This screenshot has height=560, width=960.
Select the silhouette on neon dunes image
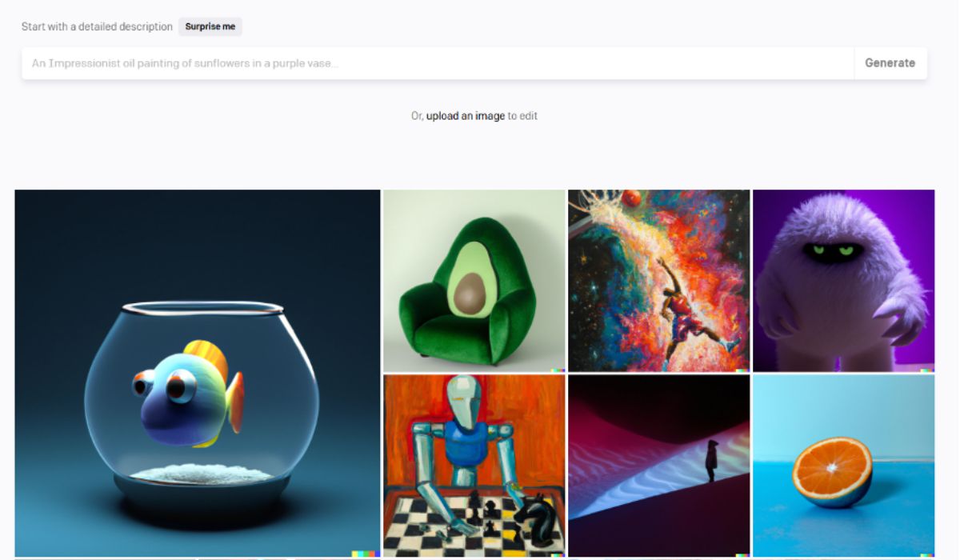[659, 466]
